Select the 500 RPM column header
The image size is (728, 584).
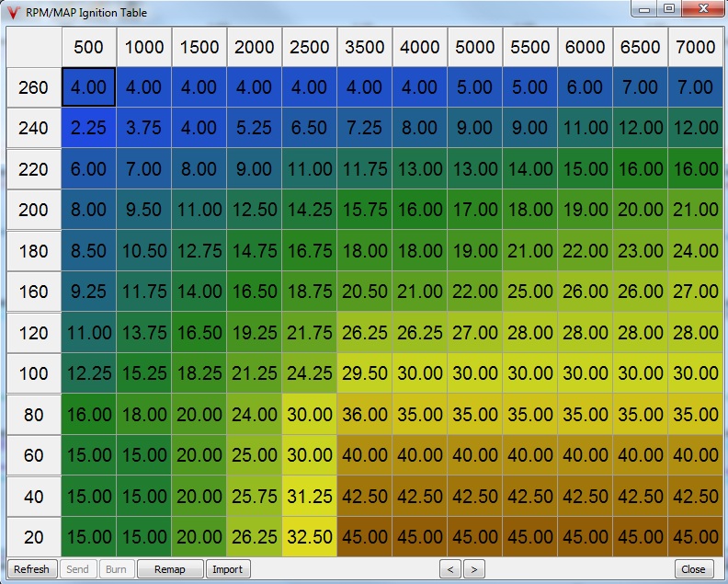coord(88,47)
